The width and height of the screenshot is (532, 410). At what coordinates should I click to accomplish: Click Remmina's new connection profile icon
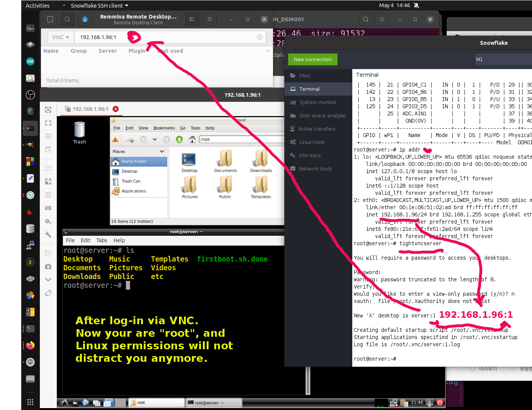50,19
